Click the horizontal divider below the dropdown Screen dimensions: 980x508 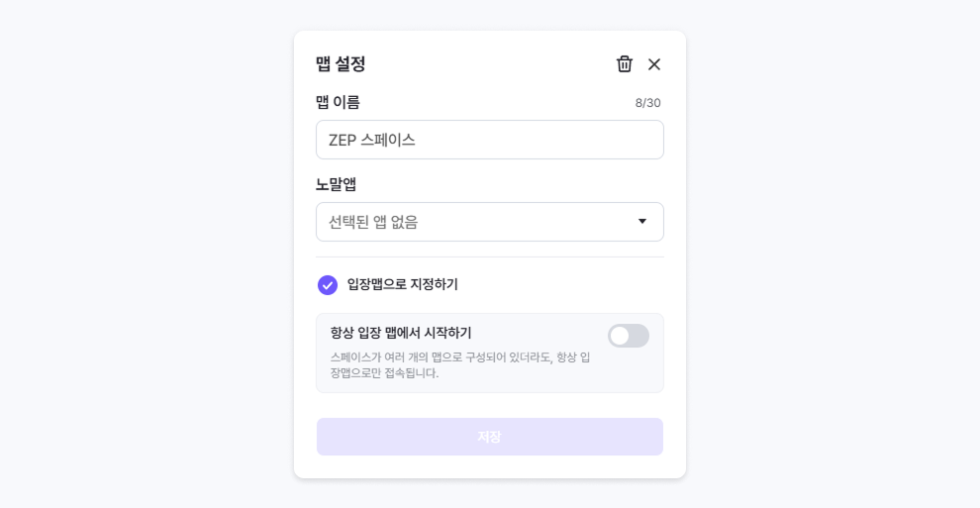(x=489, y=257)
